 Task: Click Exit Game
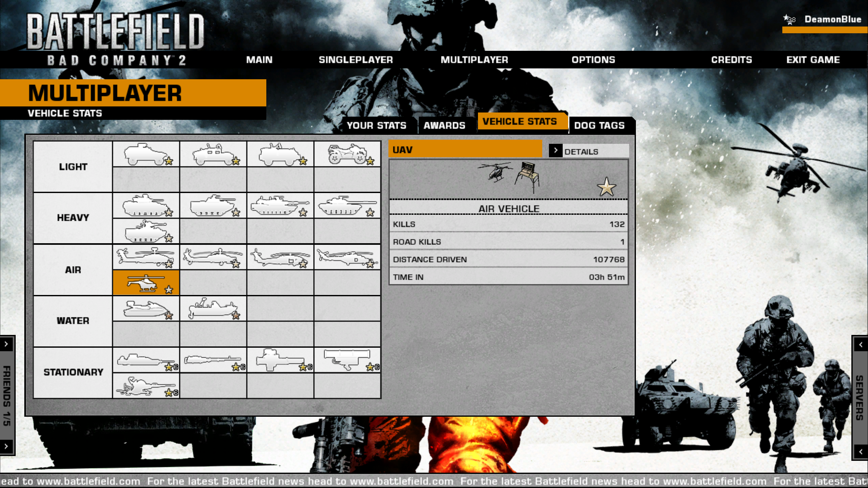click(813, 60)
